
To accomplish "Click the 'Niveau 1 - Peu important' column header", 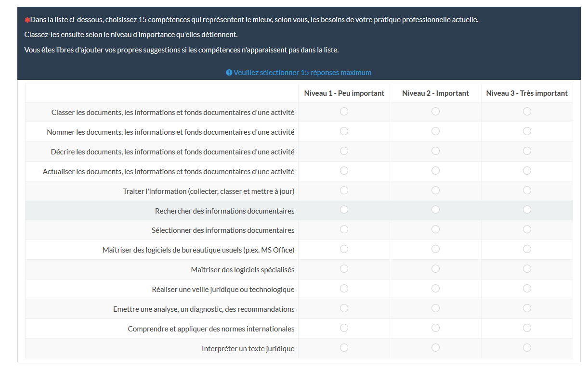I will (x=344, y=93).
